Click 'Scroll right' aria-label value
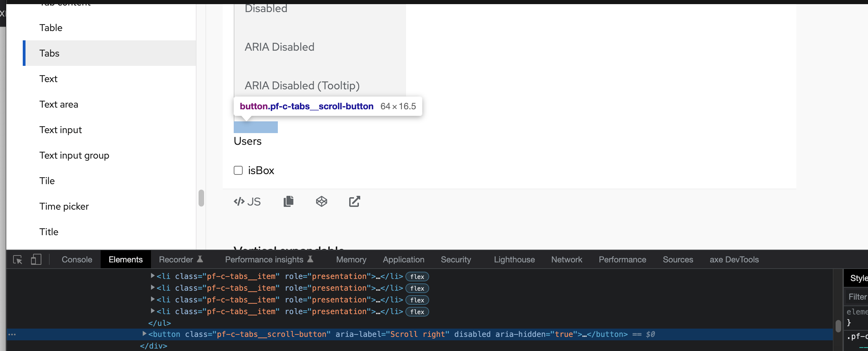The width and height of the screenshot is (868, 351). 417,334
